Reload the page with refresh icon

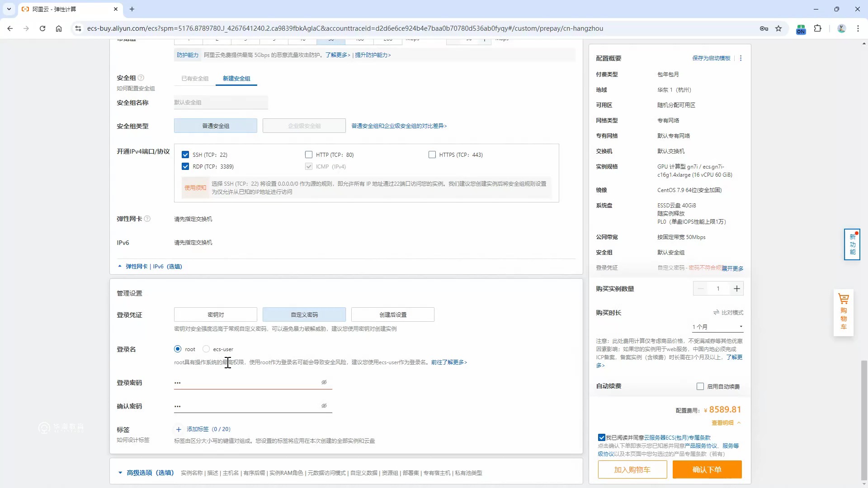pos(42,28)
